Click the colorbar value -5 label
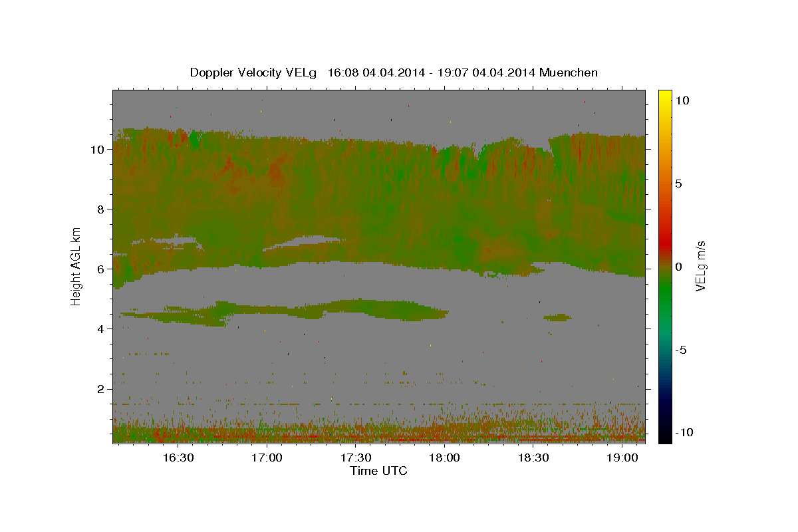798x532 pixels. pyautogui.click(x=681, y=349)
